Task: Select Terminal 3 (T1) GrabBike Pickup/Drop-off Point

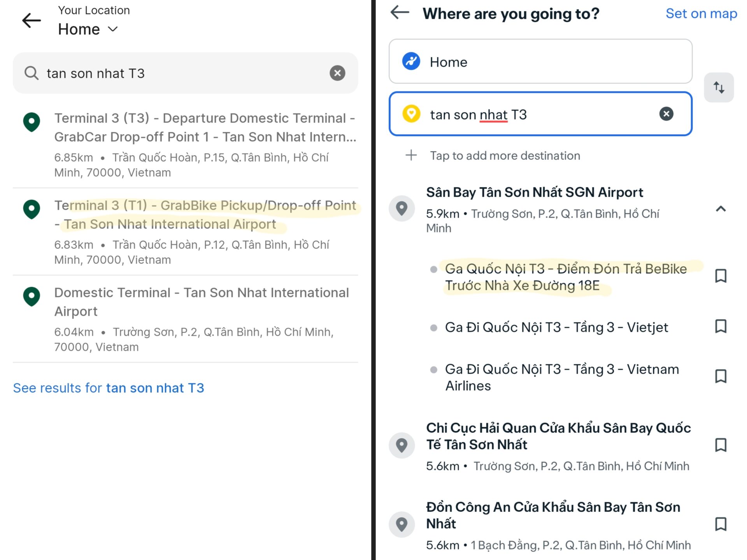Action: coord(185,232)
